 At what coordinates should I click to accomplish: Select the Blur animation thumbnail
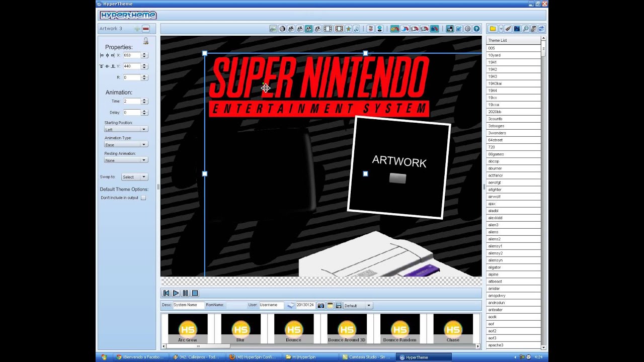(240, 328)
